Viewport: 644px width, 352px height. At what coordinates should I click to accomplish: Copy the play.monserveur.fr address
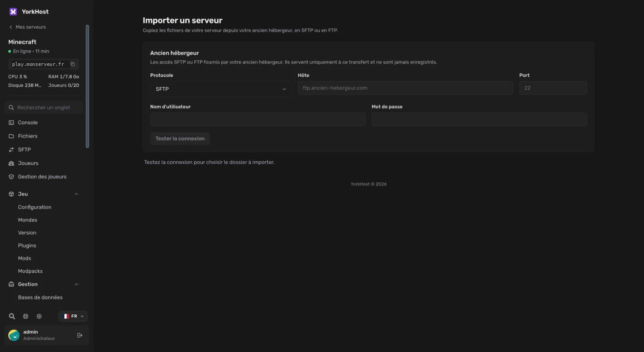click(x=72, y=64)
